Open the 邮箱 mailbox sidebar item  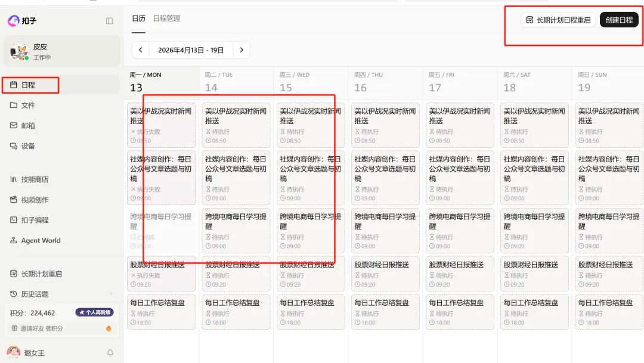[x=61, y=126]
